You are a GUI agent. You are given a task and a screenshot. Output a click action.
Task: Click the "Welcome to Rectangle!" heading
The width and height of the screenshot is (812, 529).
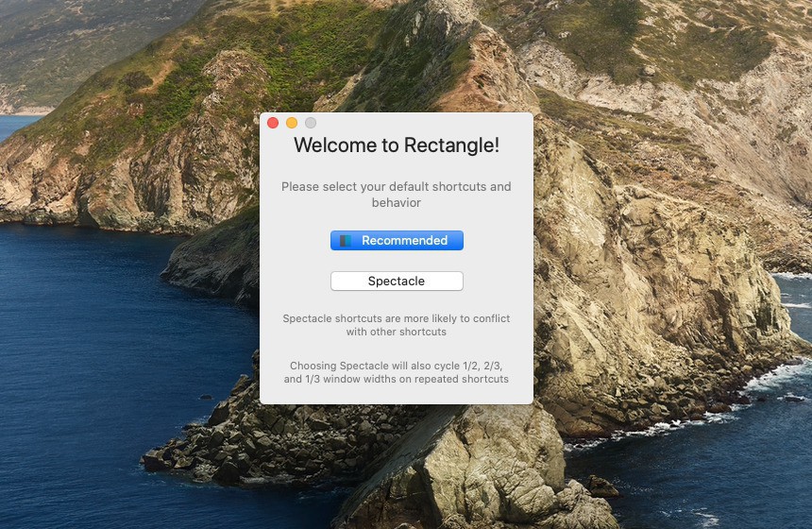(x=397, y=145)
